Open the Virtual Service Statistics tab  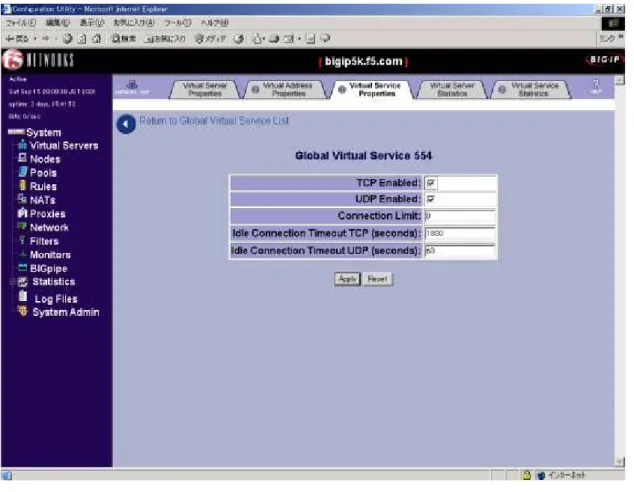click(x=532, y=89)
